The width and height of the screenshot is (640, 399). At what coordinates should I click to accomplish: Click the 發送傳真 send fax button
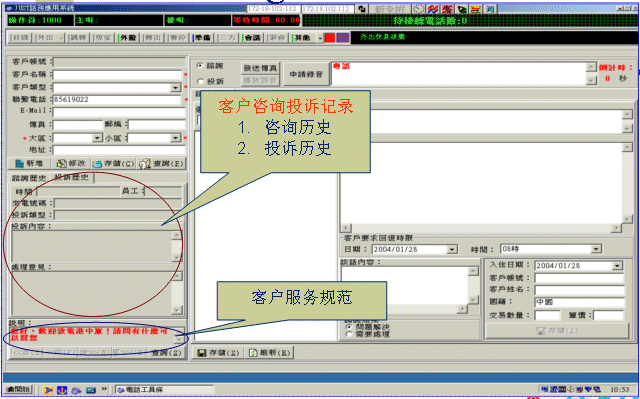(260, 68)
